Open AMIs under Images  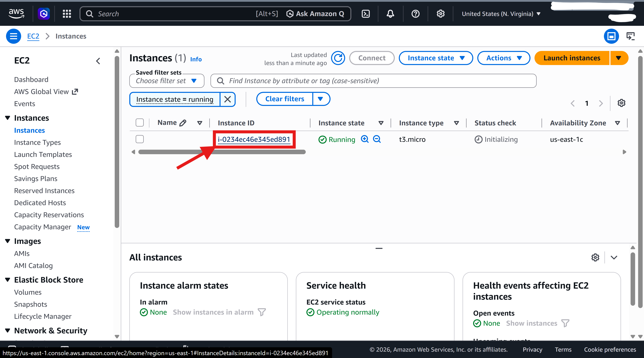(x=22, y=254)
